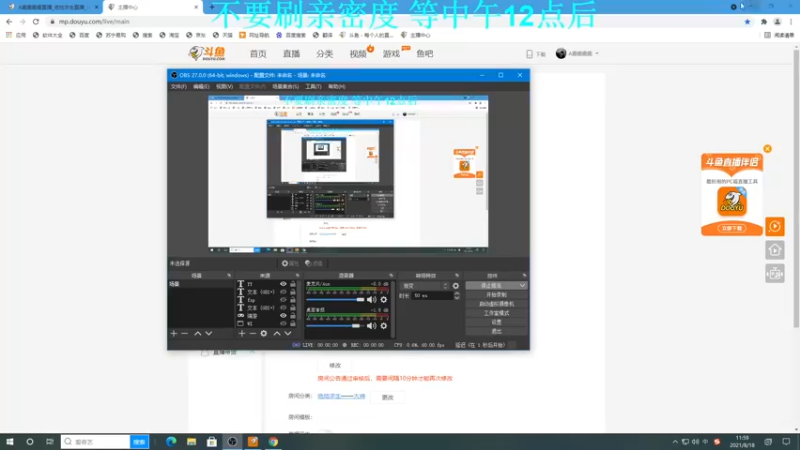Open source properties gear in Sources toolbar
This screenshot has width=800, height=450.
tap(264, 333)
